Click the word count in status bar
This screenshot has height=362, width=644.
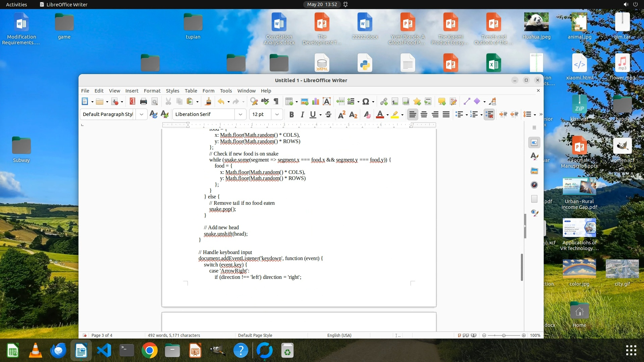point(174,335)
